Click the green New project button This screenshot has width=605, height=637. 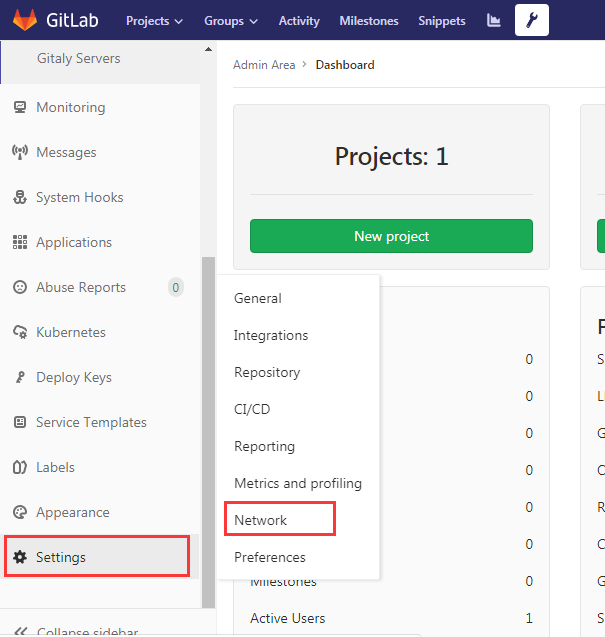coord(391,236)
